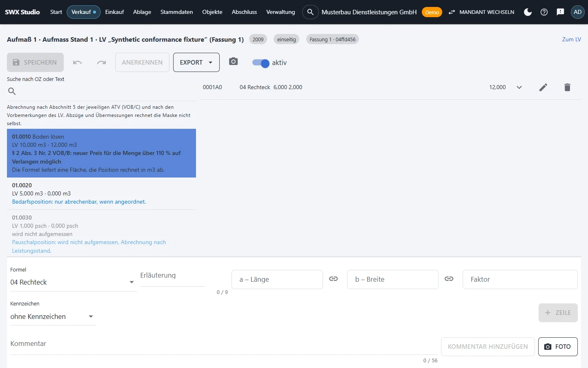The image size is (588, 368).
Task: Click the einseitig chip
Action: coord(286,39)
